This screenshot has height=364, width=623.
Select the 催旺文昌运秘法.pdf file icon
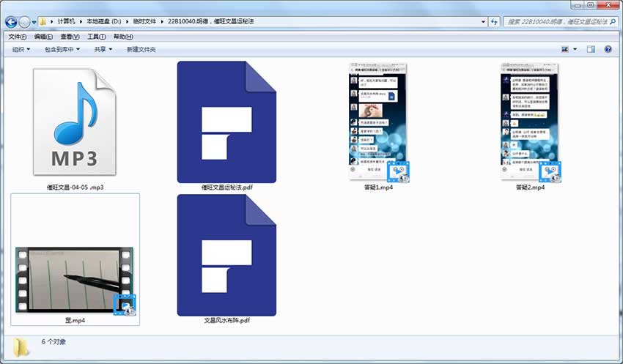[x=226, y=122]
